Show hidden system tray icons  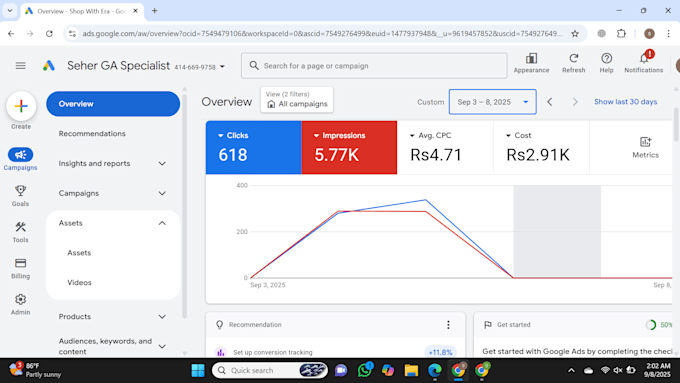(x=571, y=370)
